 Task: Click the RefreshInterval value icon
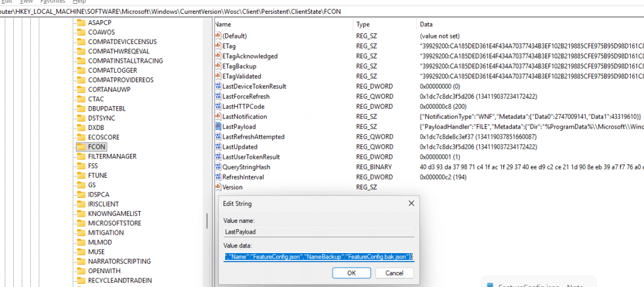tap(218, 177)
